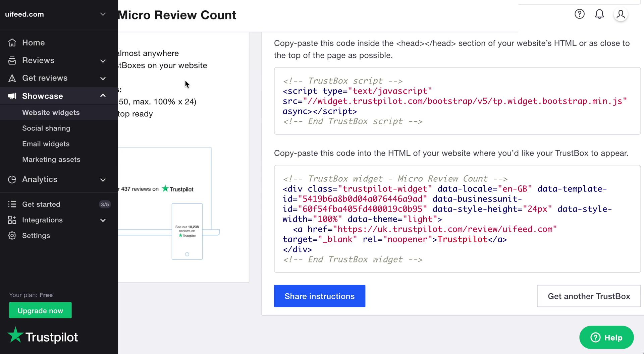This screenshot has height=354, width=644.
Task: Click the Settings gear icon
Action: pos(12,236)
